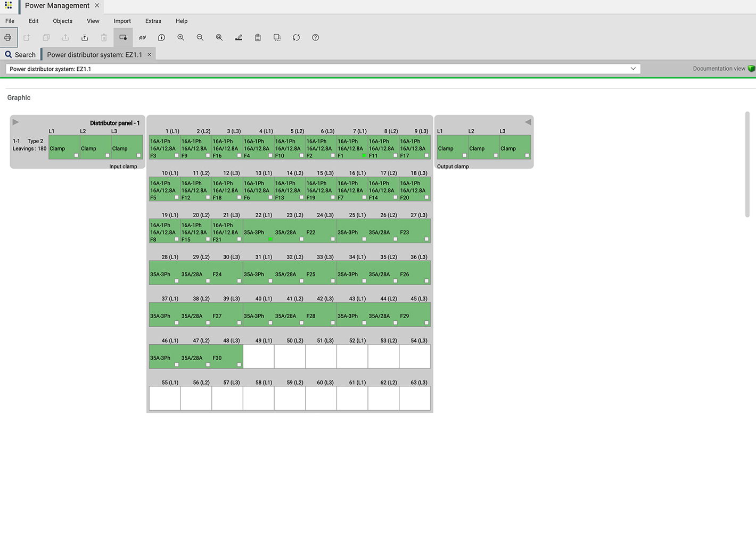This screenshot has height=548, width=756.
Task: Activate the redlining pen tool
Action: click(239, 37)
